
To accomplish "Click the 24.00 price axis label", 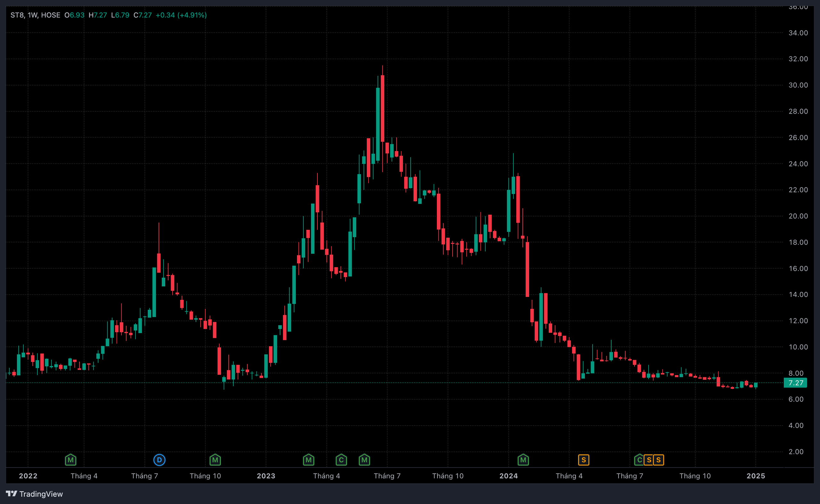I will click(798, 164).
